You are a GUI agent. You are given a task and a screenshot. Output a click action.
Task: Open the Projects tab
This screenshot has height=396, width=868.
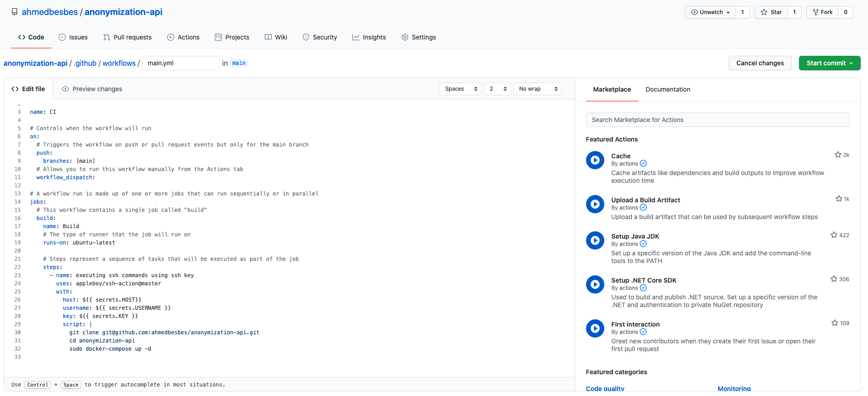click(x=232, y=37)
